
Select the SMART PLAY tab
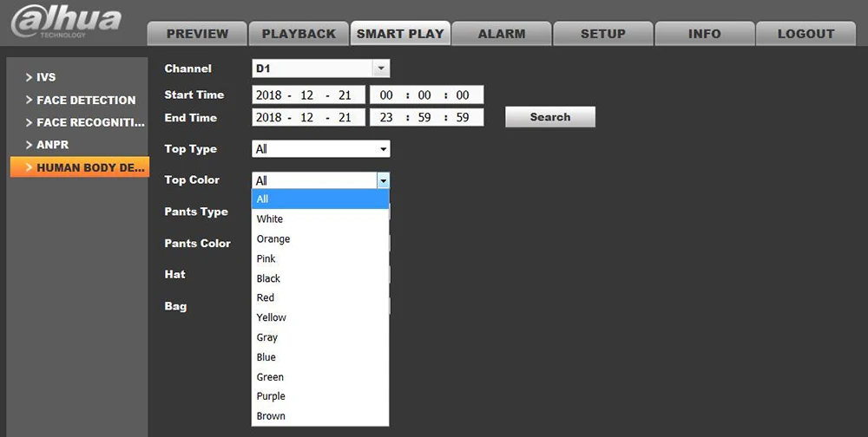[x=400, y=34]
